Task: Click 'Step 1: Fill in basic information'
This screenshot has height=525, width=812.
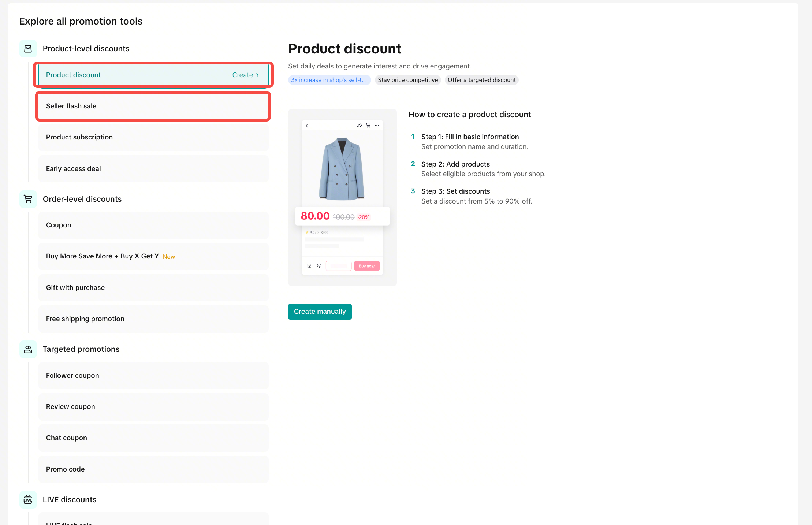Action: 470,137
